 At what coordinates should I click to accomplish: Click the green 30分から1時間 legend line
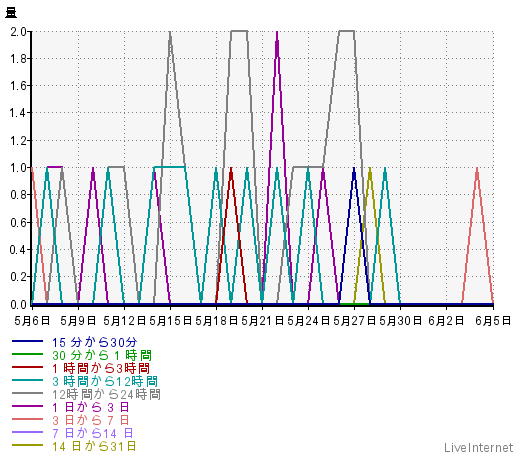(27, 354)
